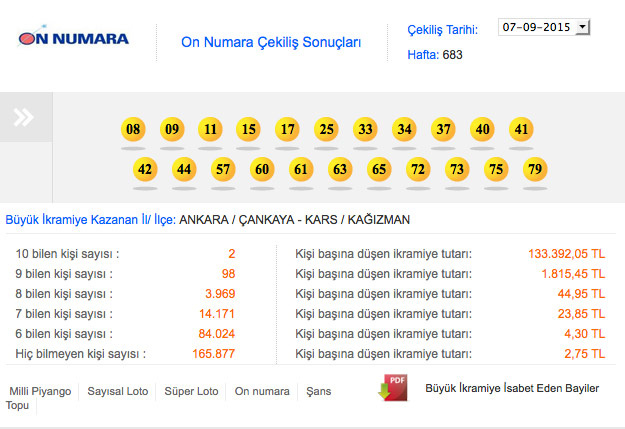The width and height of the screenshot is (625, 429).
Task: Click lottery ball number 75
Action: (496, 169)
